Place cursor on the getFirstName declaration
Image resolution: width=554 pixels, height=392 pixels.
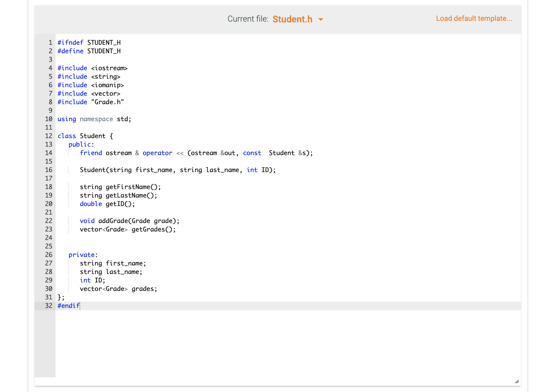point(120,187)
